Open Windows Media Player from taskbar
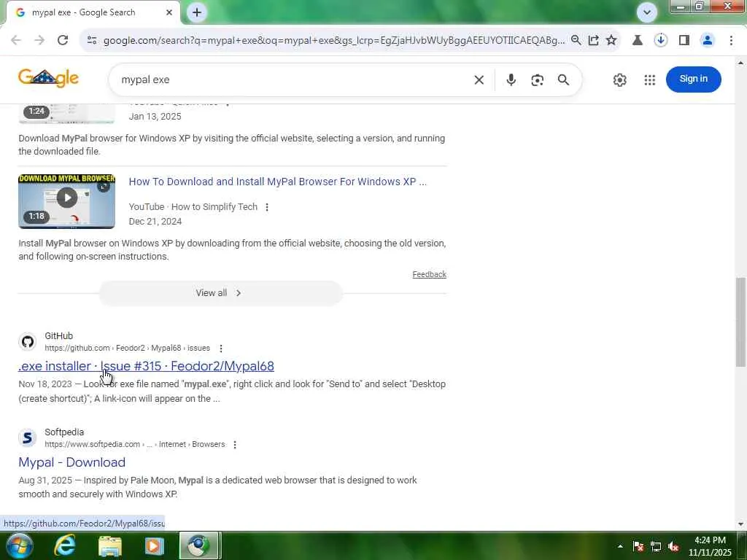This screenshot has width=747, height=560. coord(154,545)
